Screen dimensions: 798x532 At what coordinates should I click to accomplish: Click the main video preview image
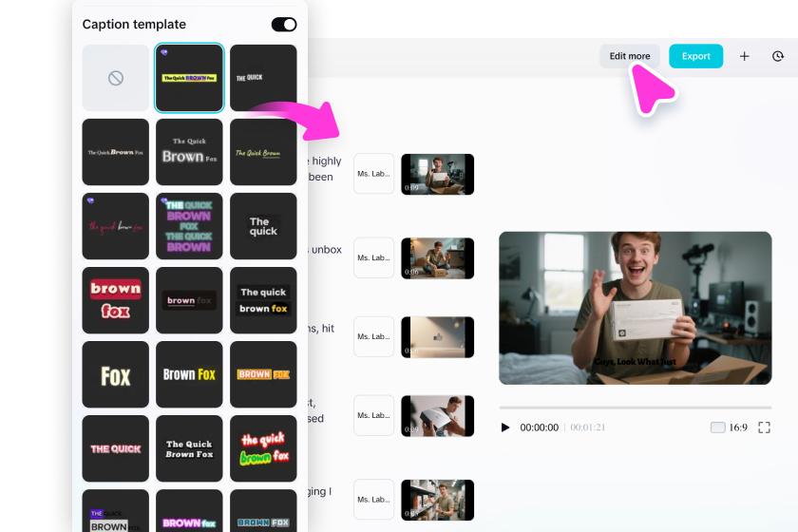coord(636,308)
